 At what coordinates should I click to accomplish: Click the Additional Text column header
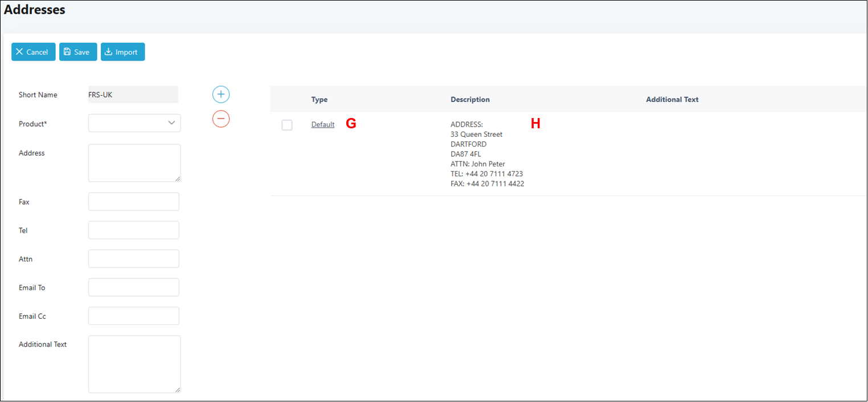672,99
